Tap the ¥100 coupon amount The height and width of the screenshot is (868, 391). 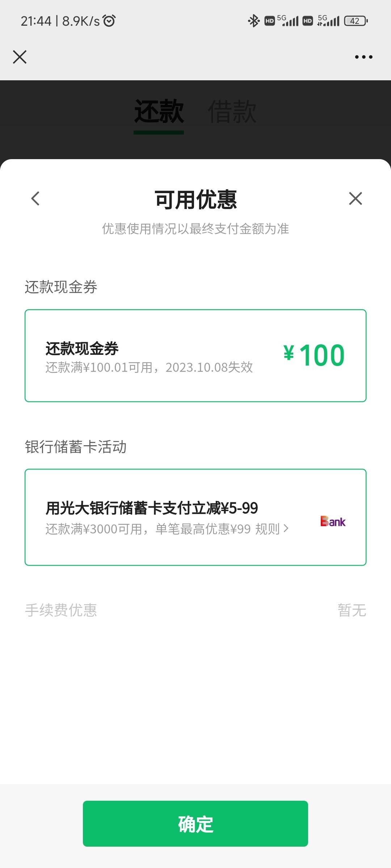(314, 355)
